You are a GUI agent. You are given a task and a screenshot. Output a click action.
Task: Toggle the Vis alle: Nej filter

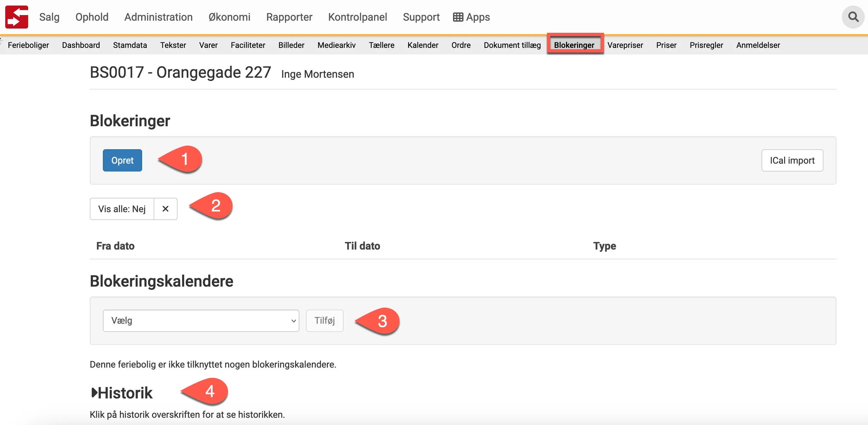pos(122,209)
